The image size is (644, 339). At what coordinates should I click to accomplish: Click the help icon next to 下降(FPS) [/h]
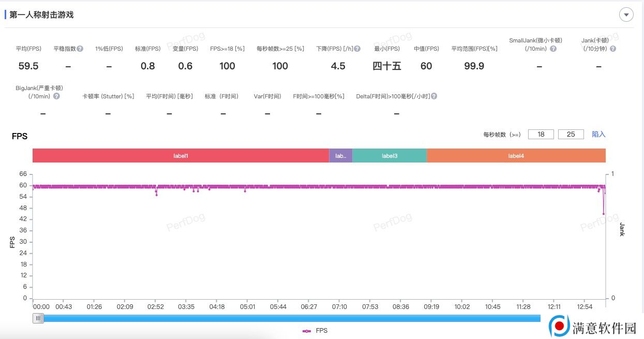pos(357,49)
